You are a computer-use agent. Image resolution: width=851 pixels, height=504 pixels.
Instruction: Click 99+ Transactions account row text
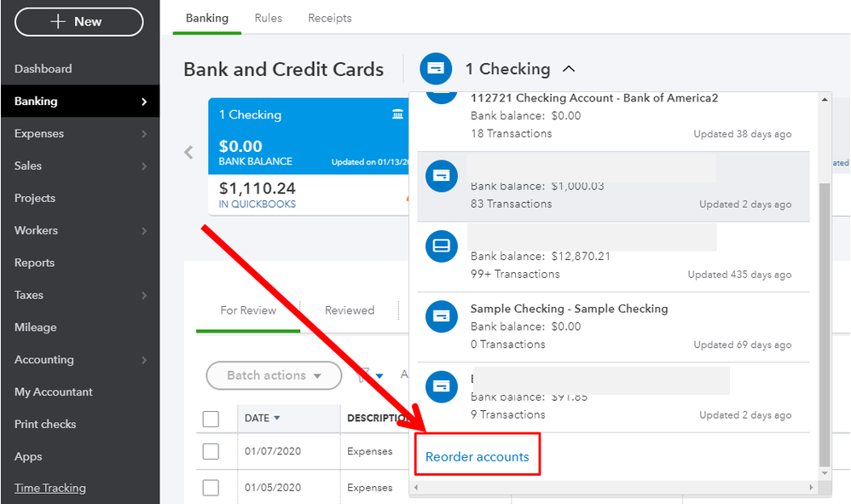click(515, 274)
